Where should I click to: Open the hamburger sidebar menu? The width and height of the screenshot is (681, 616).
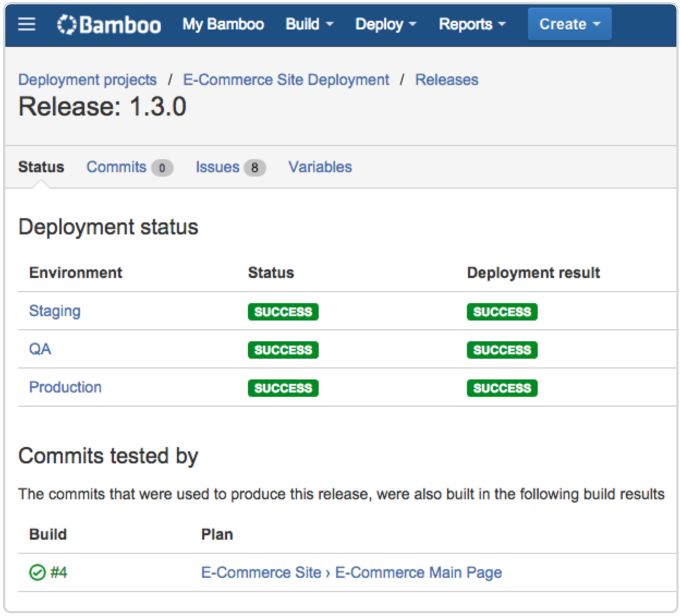[x=26, y=24]
